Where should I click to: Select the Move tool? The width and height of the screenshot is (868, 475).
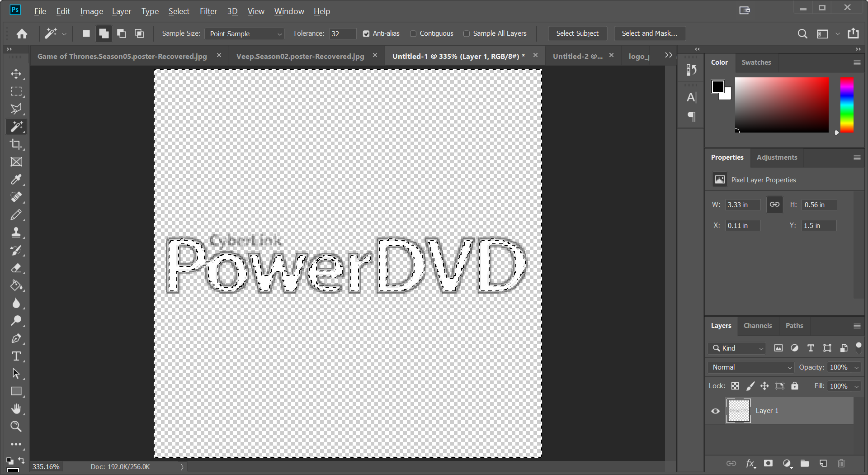tap(16, 74)
